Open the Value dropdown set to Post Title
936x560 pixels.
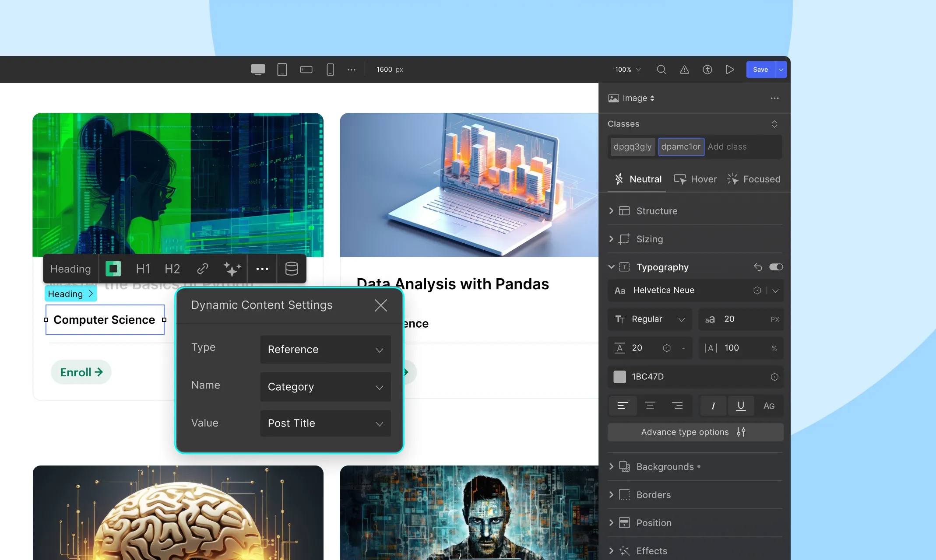325,423
